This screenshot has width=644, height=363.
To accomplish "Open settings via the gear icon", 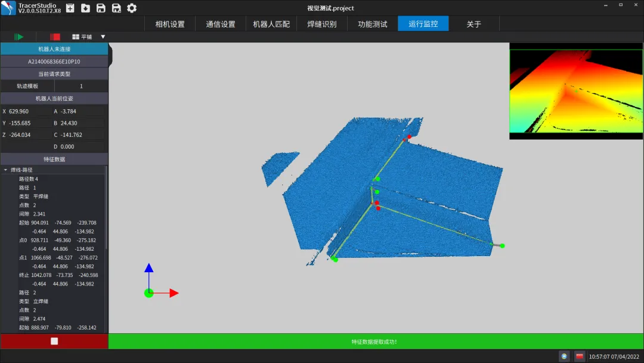I will click(132, 8).
